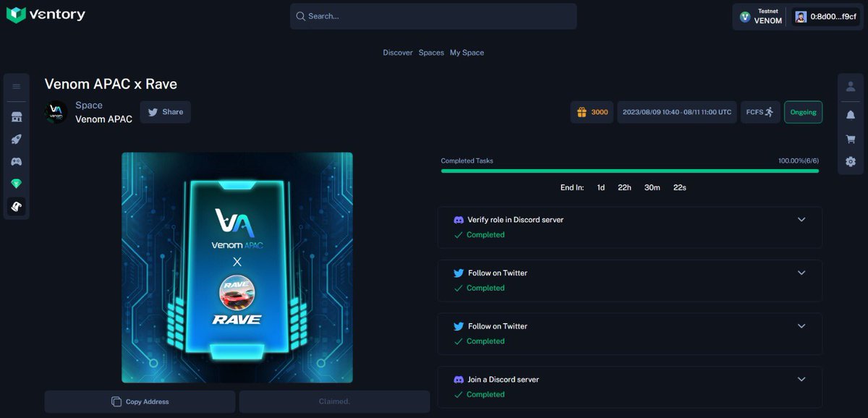Click the Ventory logo

[x=46, y=14]
